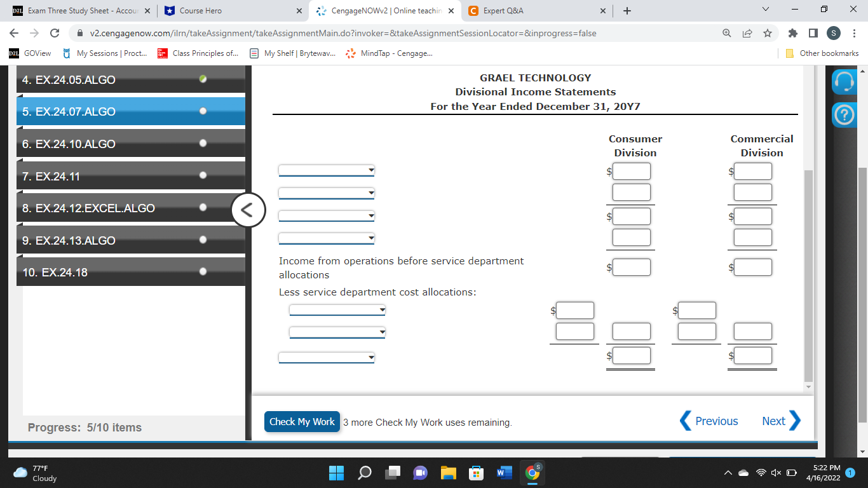
Task: Open the Windows Start menu
Action: 336,473
